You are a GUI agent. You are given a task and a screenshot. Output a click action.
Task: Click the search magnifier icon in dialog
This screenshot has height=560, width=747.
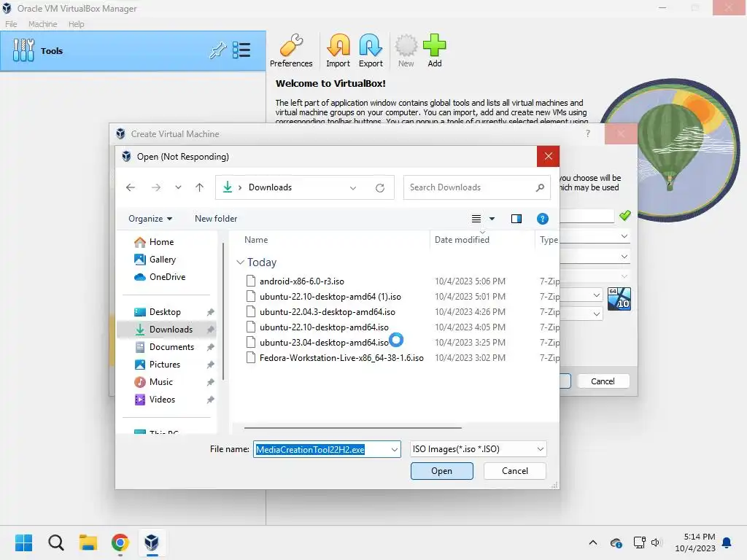coord(540,187)
